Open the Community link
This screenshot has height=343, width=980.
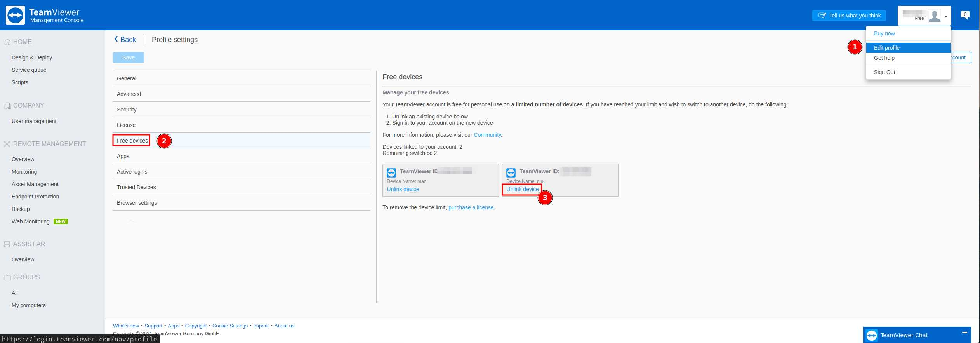coord(487,135)
